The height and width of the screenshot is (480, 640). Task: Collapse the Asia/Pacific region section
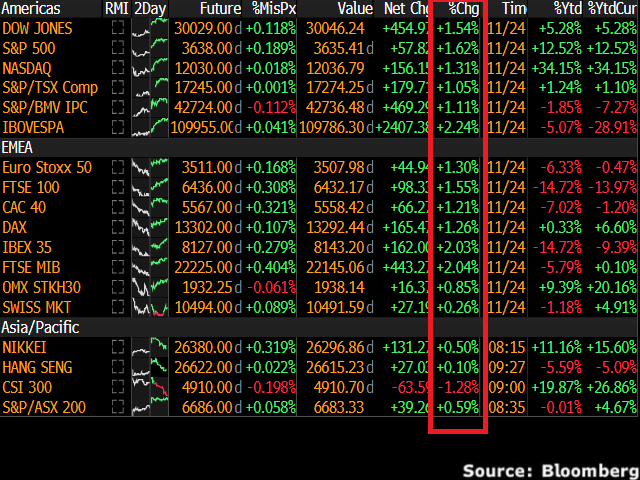[40, 327]
